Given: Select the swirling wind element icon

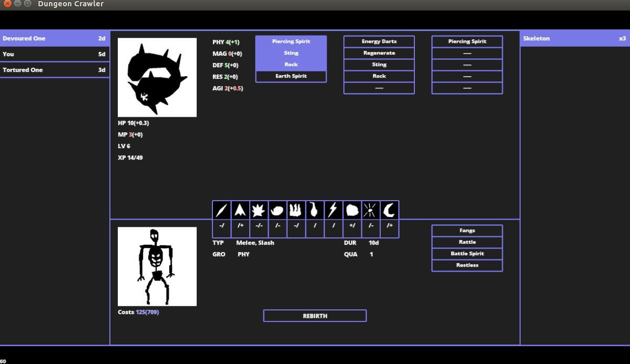Looking at the screenshot, I should (277, 210).
